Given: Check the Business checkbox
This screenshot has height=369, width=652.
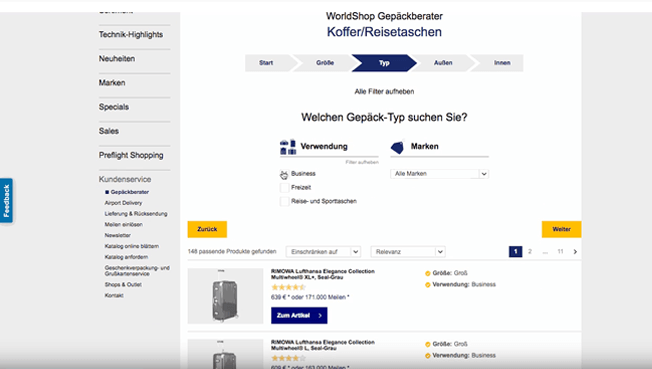Looking at the screenshot, I should point(284,174).
